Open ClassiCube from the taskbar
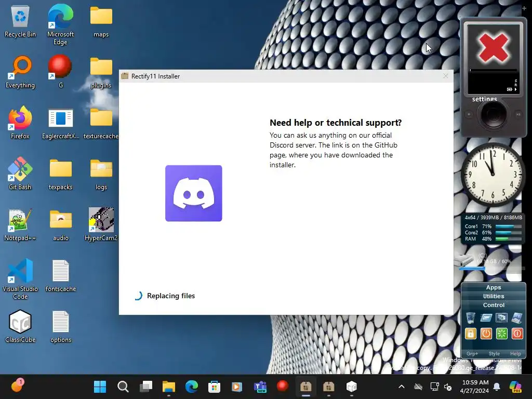 pyautogui.click(x=352, y=387)
